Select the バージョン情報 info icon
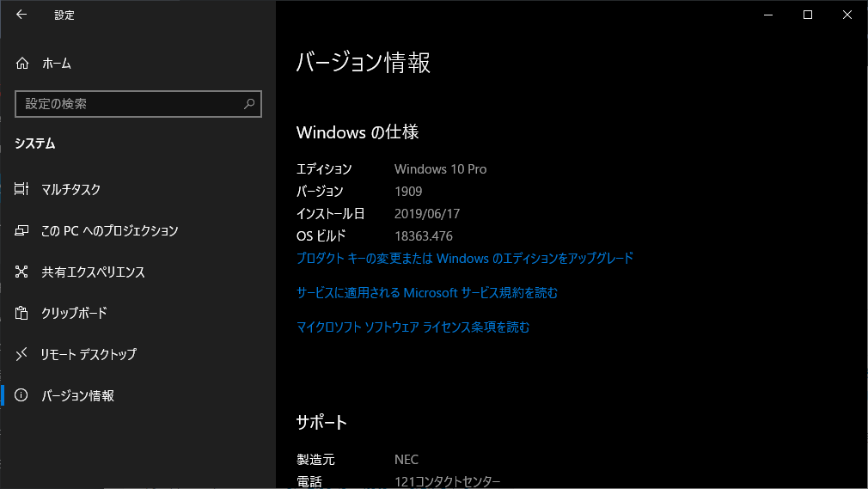This screenshot has height=489, width=868. click(x=21, y=394)
